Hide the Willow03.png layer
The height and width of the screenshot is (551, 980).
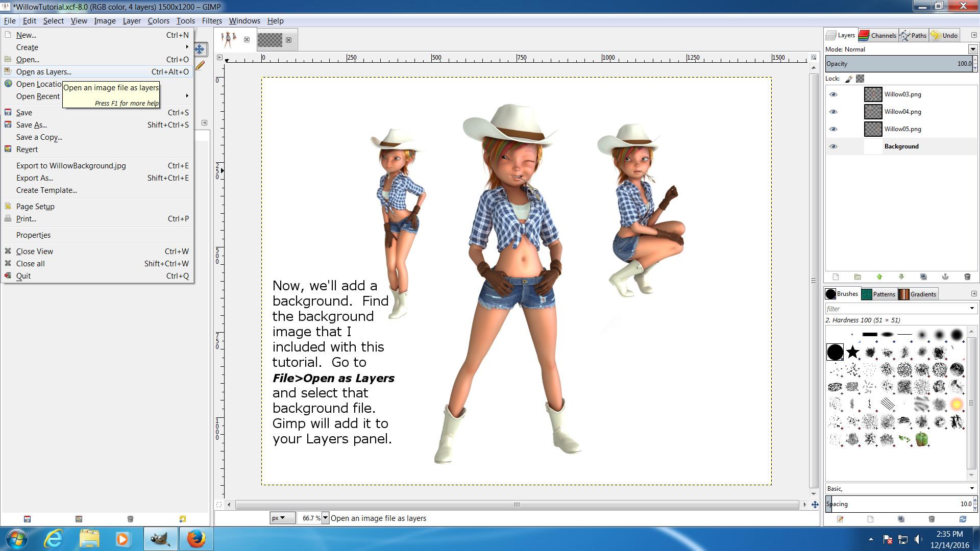click(x=833, y=94)
